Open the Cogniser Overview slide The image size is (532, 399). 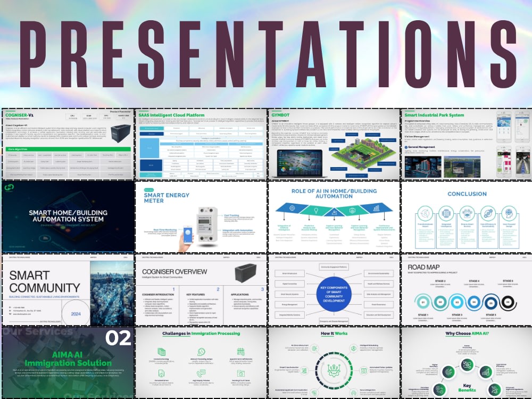coord(201,290)
